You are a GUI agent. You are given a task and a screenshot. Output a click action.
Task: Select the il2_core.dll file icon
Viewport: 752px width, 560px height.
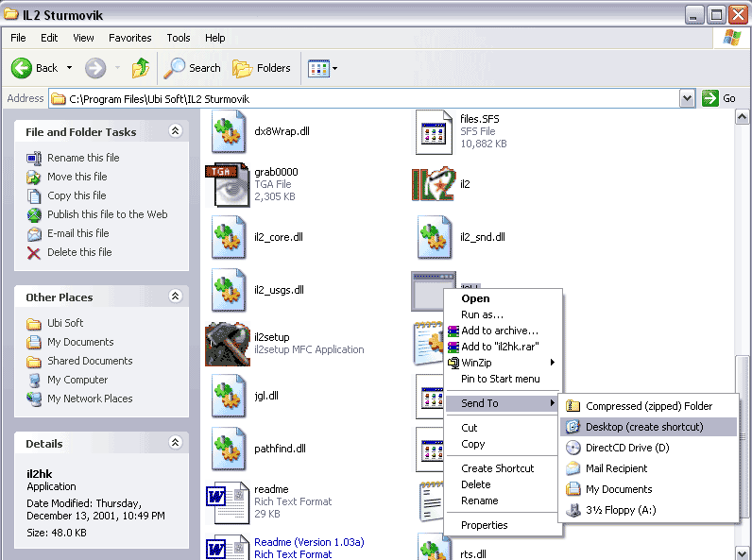click(x=229, y=237)
